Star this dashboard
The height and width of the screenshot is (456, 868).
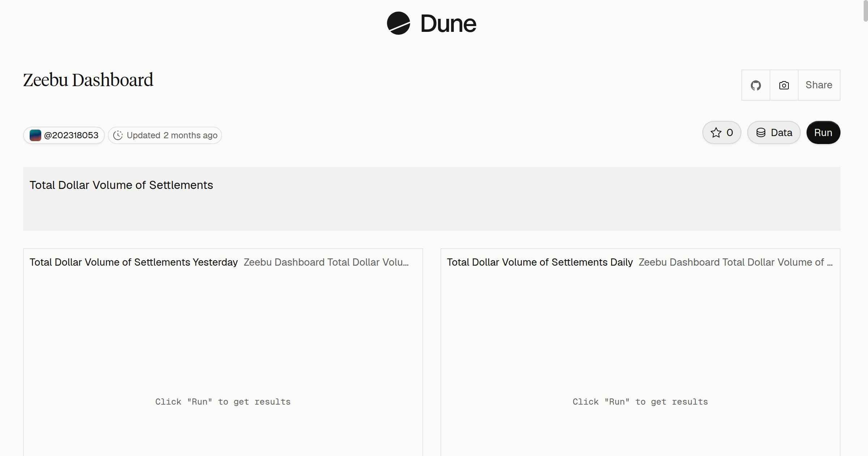coord(722,132)
